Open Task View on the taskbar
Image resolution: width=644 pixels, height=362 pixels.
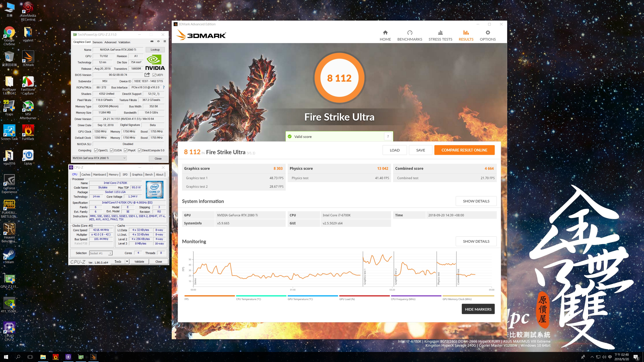coord(30,357)
